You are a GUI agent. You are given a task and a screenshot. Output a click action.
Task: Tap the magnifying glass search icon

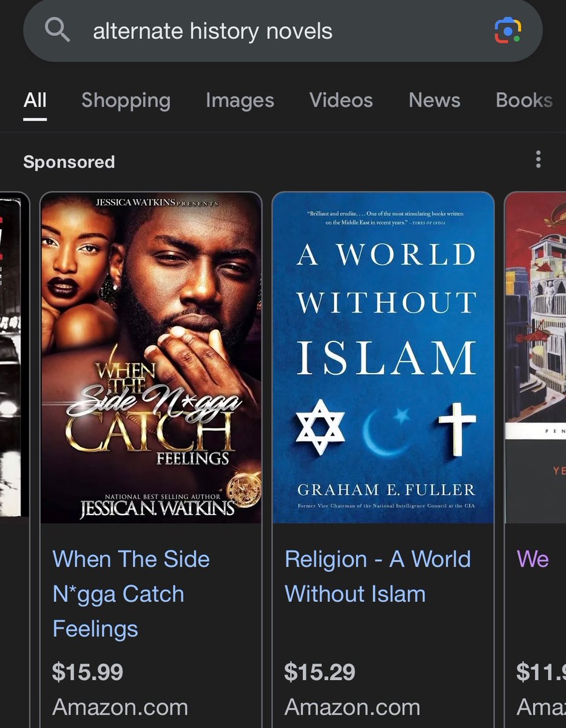coord(57,30)
